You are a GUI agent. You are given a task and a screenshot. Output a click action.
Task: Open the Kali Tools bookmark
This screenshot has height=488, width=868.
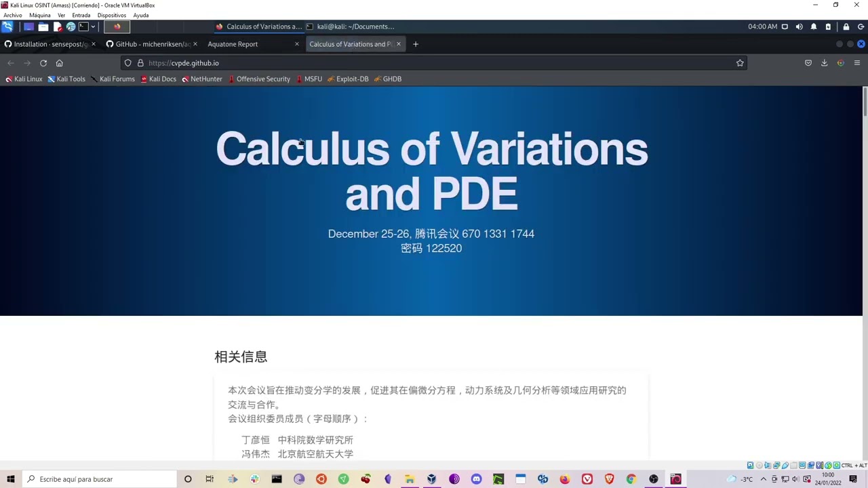click(66, 79)
